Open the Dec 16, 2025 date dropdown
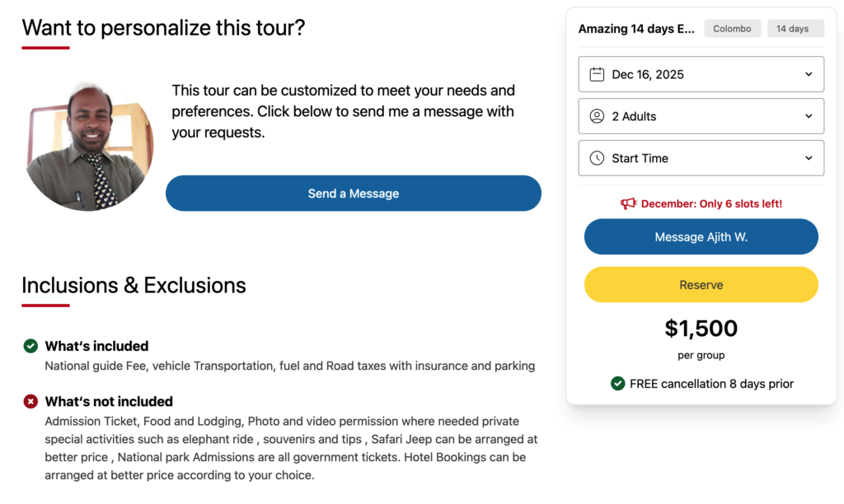 [701, 74]
